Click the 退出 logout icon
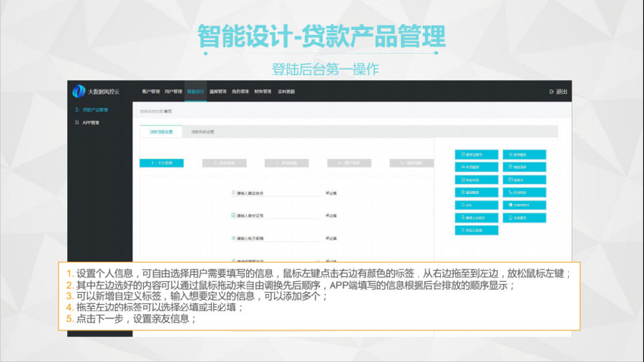Viewport: 644px width, 362px height. (x=552, y=92)
